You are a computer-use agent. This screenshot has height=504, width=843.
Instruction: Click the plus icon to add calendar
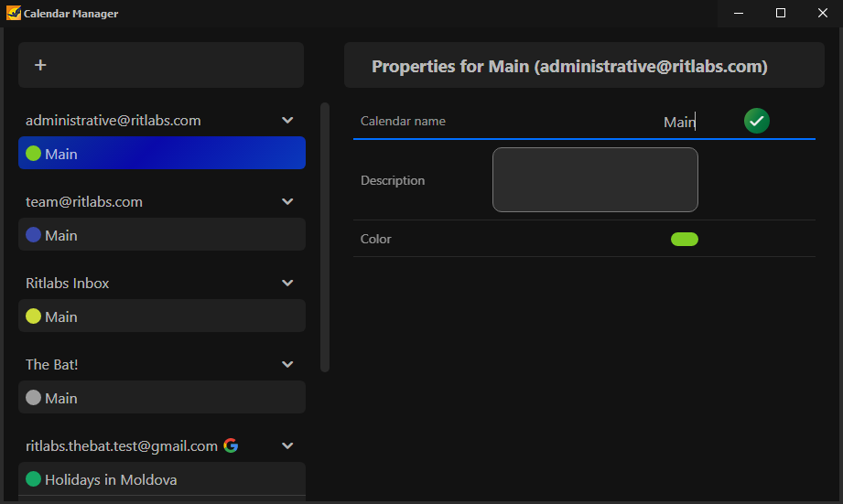coord(40,65)
